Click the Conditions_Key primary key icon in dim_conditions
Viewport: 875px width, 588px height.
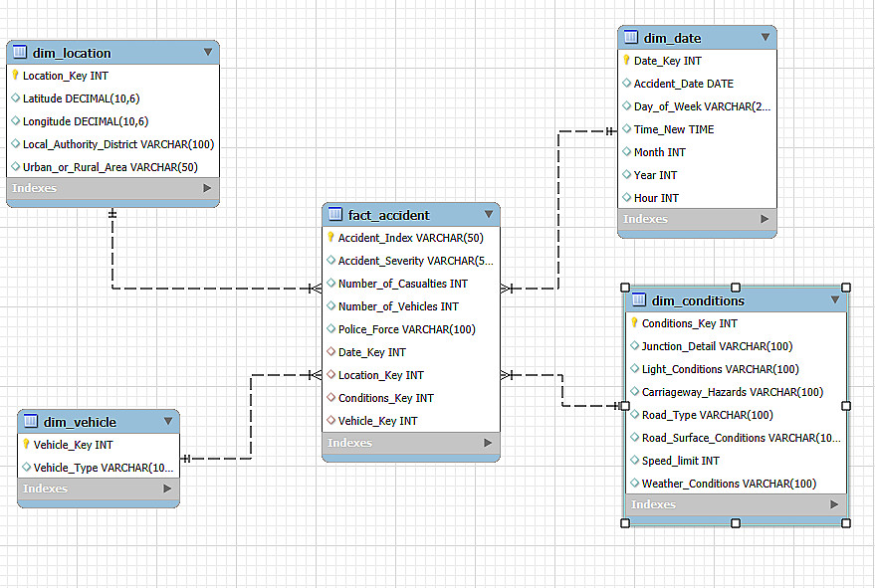pos(634,322)
